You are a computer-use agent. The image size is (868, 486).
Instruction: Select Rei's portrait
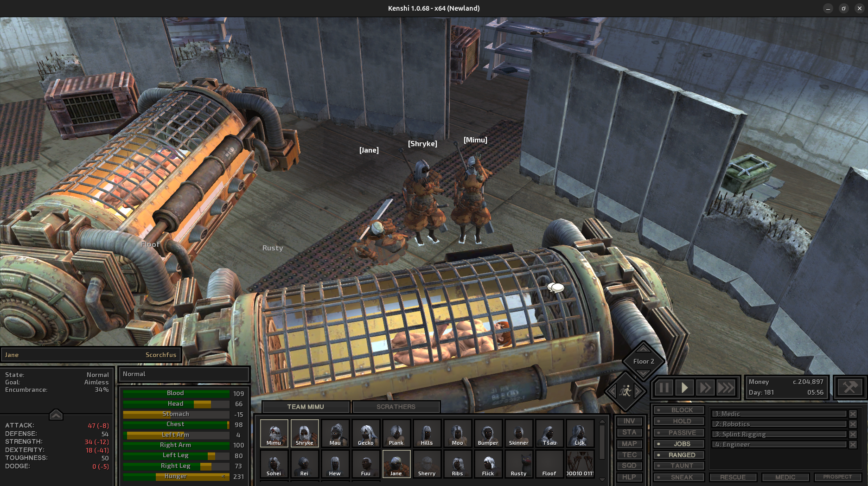point(304,464)
